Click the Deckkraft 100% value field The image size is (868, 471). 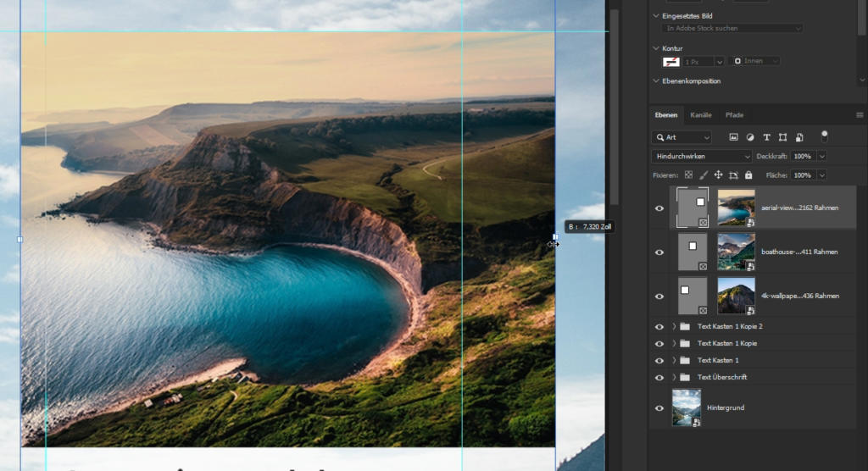[x=803, y=157]
